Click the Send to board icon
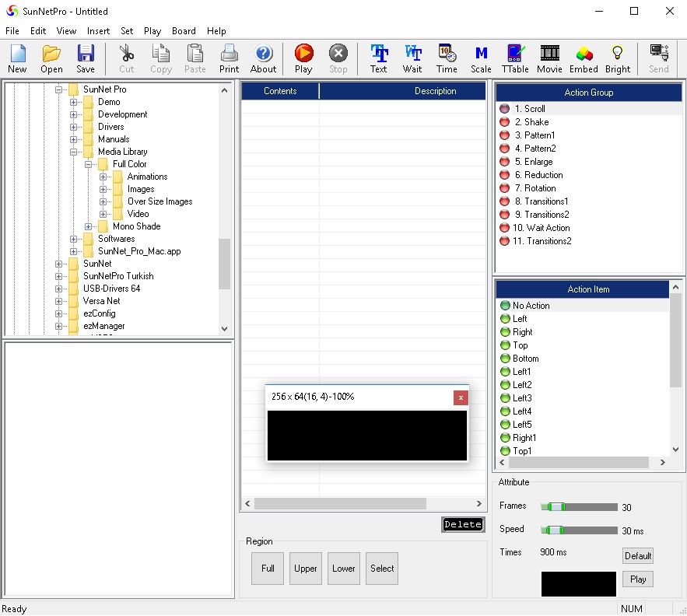 coord(659,58)
